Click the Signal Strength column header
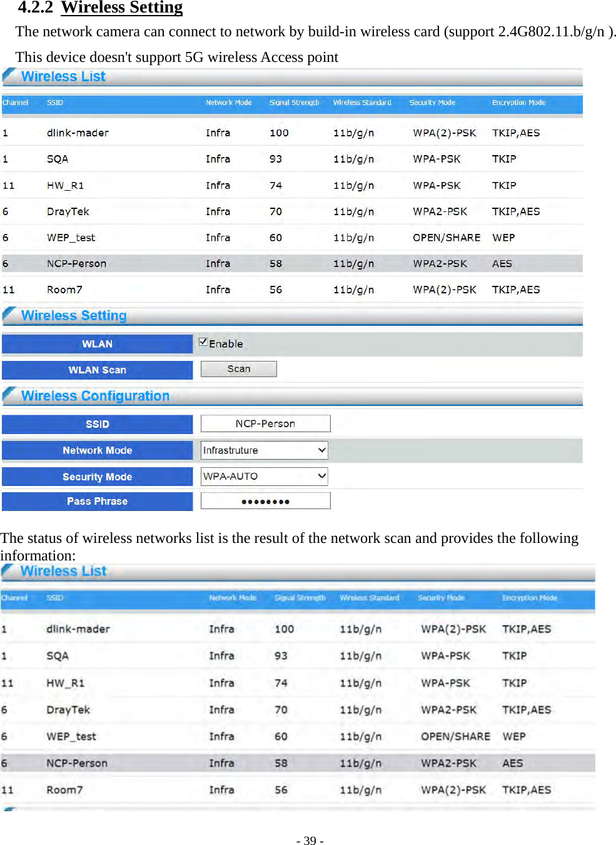The image size is (616, 845). pos(294,103)
